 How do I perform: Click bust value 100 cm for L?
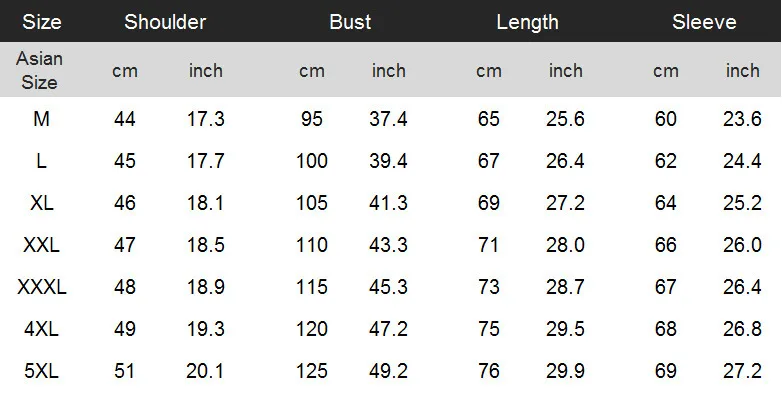tap(312, 161)
